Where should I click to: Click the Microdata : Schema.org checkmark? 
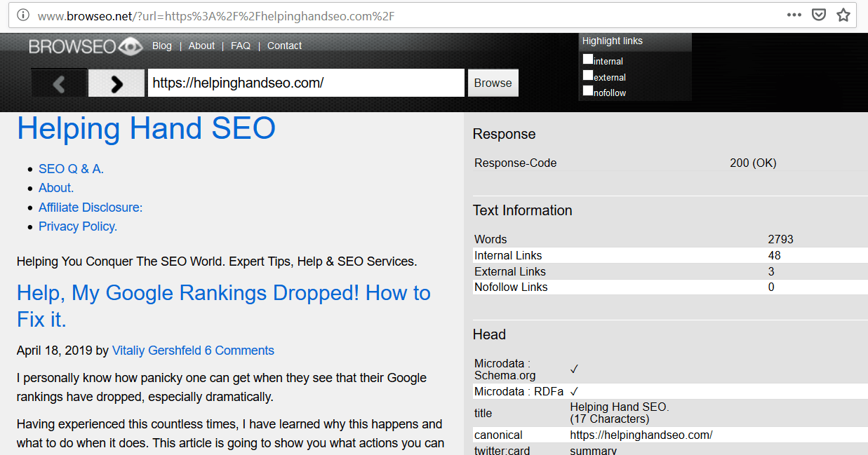pos(574,369)
